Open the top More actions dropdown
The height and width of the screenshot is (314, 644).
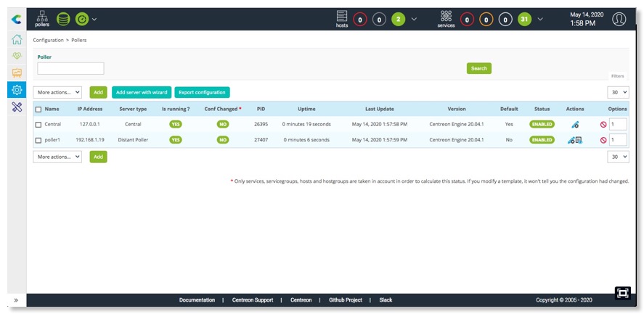click(x=57, y=92)
